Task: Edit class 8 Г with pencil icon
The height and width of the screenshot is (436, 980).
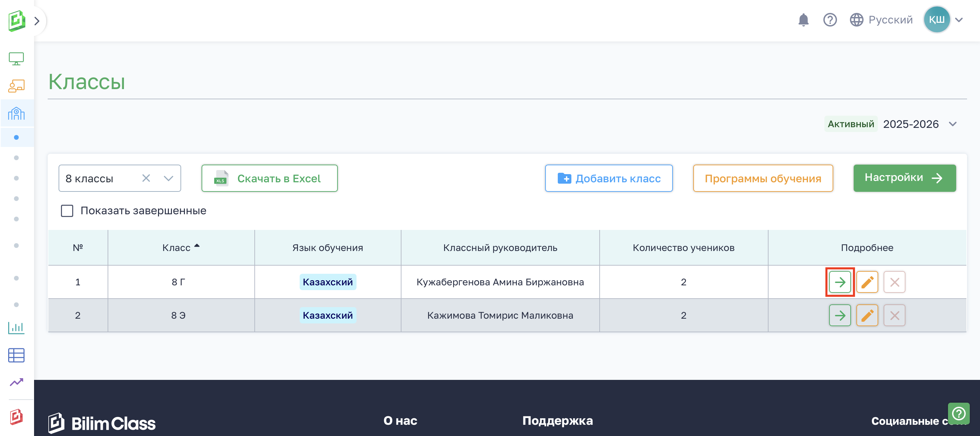Action: [867, 282]
